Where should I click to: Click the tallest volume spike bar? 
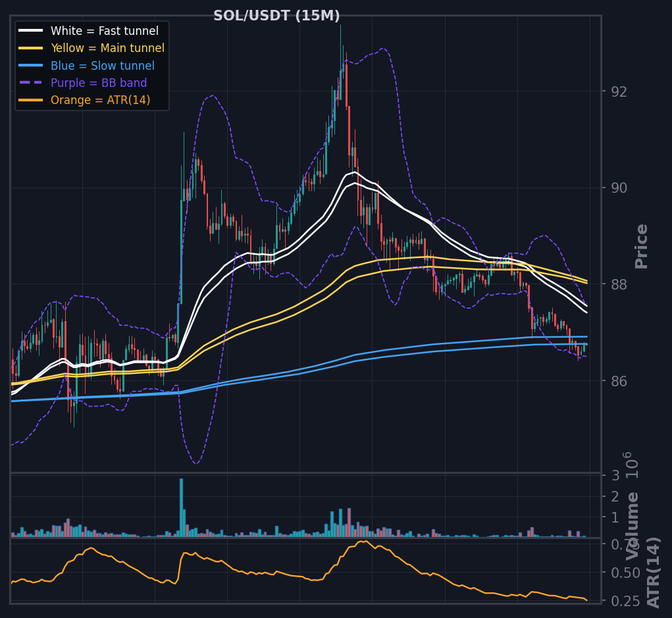[181, 507]
